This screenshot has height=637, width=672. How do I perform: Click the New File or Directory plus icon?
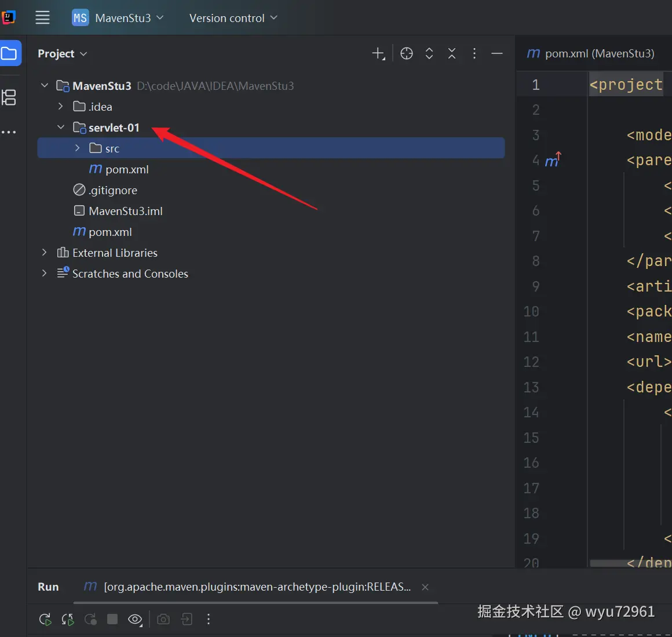(378, 53)
